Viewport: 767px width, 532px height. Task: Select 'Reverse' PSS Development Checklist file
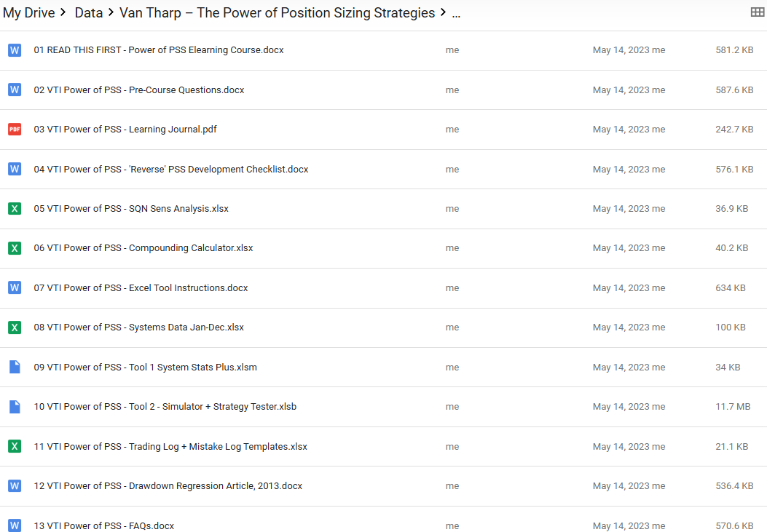[171, 170]
